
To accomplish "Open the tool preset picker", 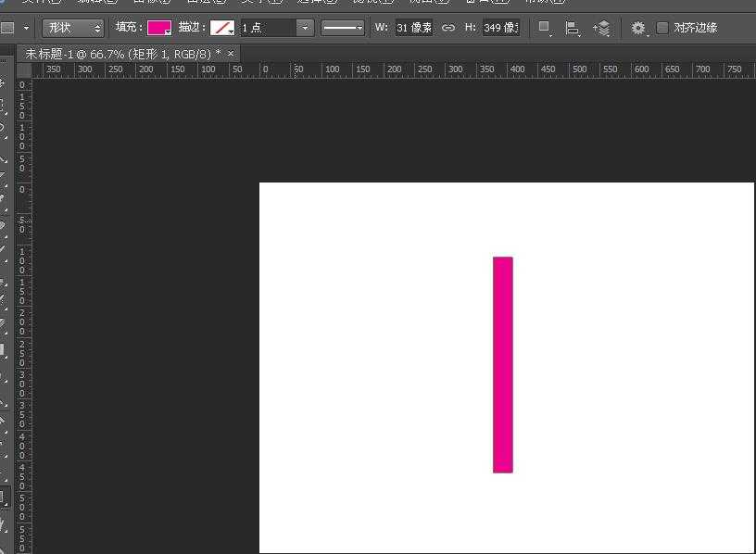I will 14,28.
